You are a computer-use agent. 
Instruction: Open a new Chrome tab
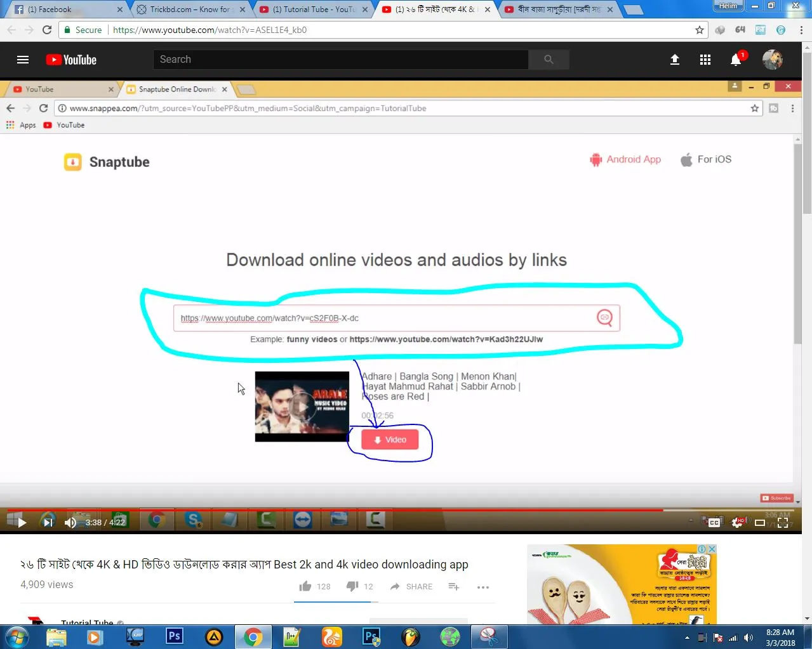tap(633, 10)
